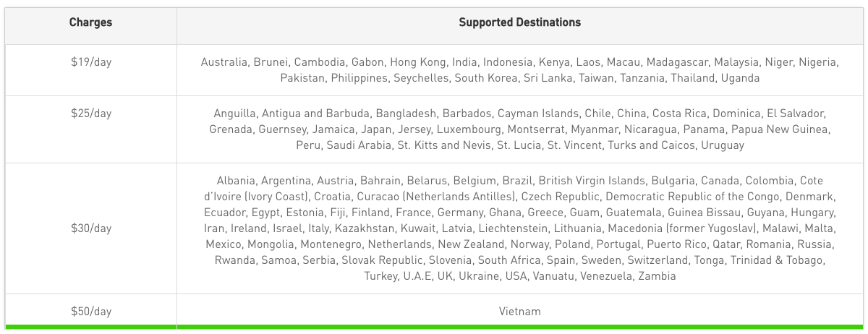Click the Charges column header
868x334 pixels.
90,22
